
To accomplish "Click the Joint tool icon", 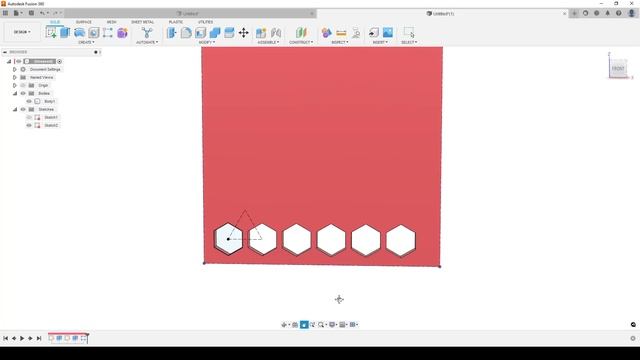I will pyautogui.click(x=276, y=33).
